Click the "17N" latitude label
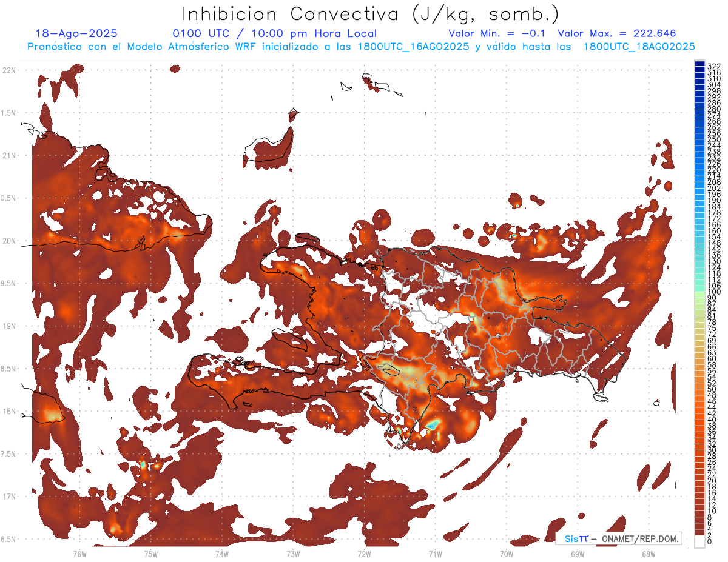 click(8, 497)
